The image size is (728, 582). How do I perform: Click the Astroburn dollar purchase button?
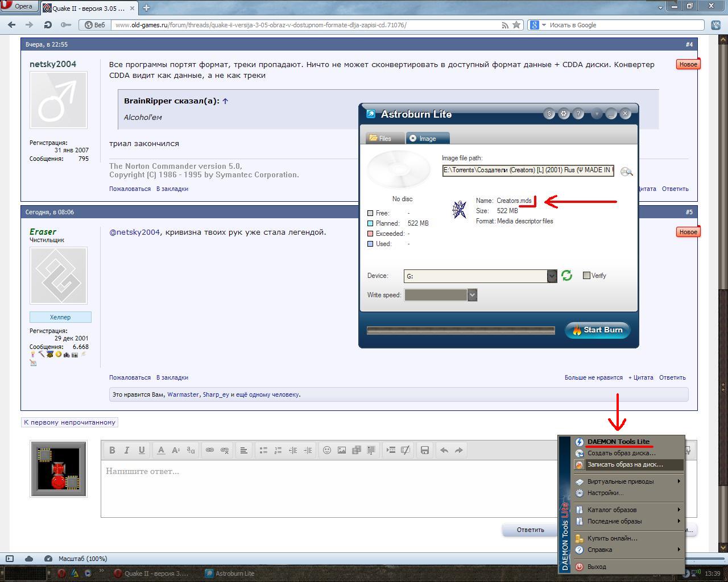549,114
